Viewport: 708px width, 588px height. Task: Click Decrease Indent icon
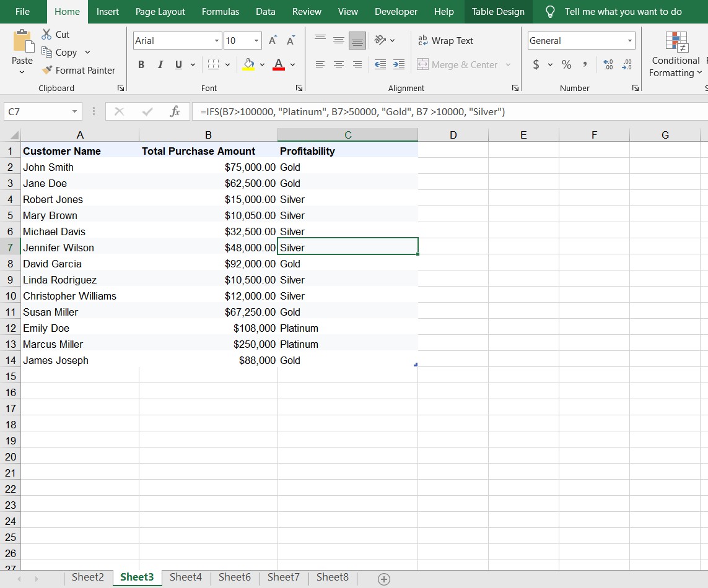[380, 64]
